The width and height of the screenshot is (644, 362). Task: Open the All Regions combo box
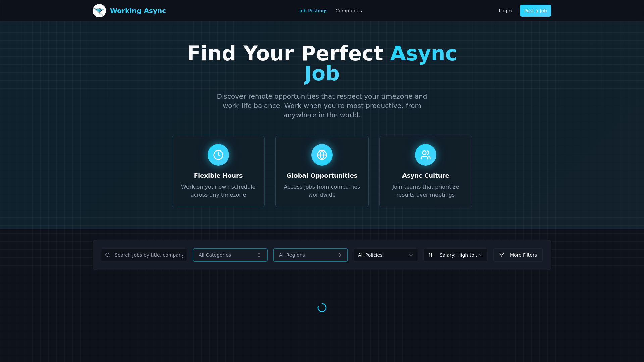[311, 255]
